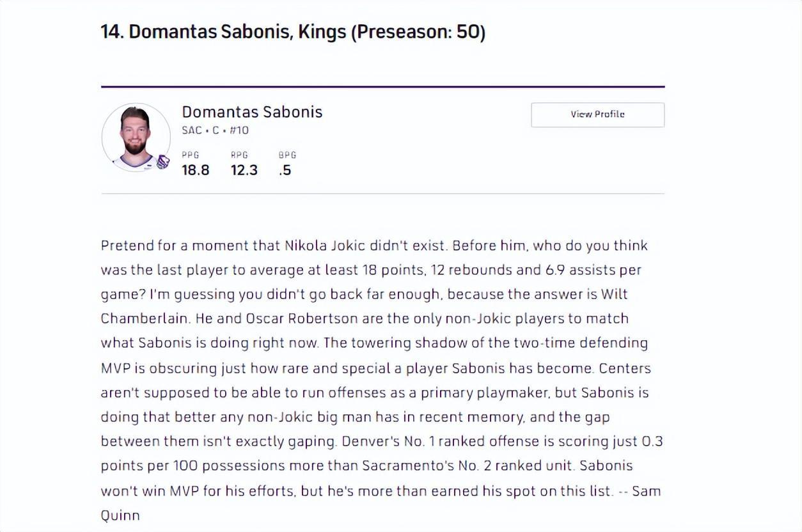Image resolution: width=802 pixels, height=532 pixels.
Task: Click the word MVP starting a paragraph line
Action: click(115, 368)
